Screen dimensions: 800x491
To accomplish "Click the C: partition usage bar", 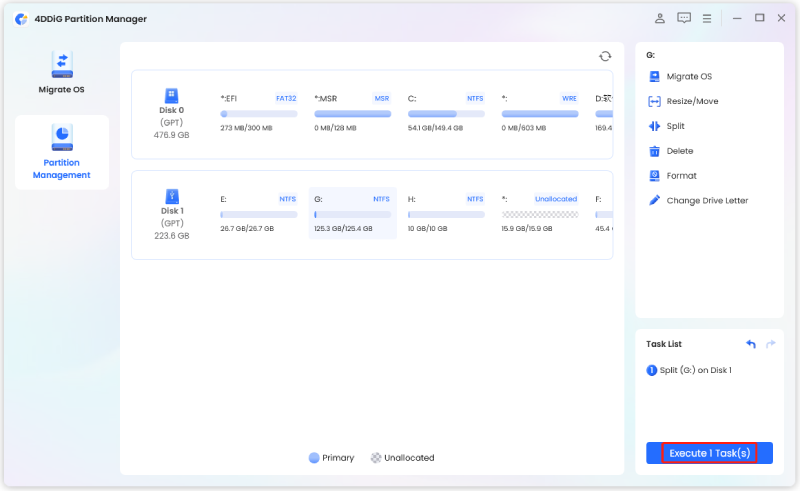I will click(446, 114).
